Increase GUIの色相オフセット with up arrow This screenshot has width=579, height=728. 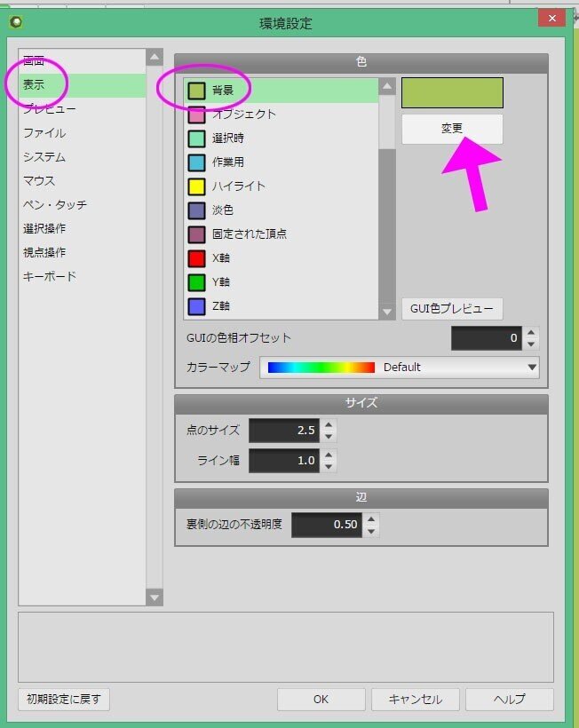click(531, 332)
